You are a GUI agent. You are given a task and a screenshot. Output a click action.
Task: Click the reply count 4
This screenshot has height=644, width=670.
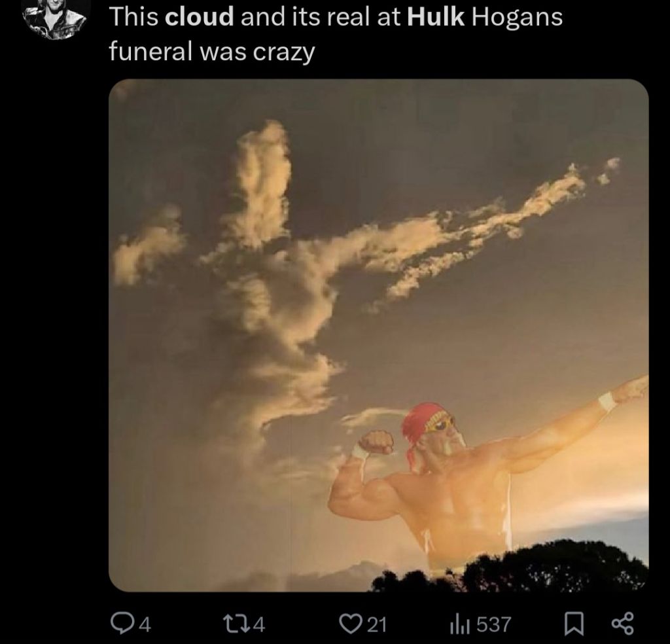click(145, 625)
